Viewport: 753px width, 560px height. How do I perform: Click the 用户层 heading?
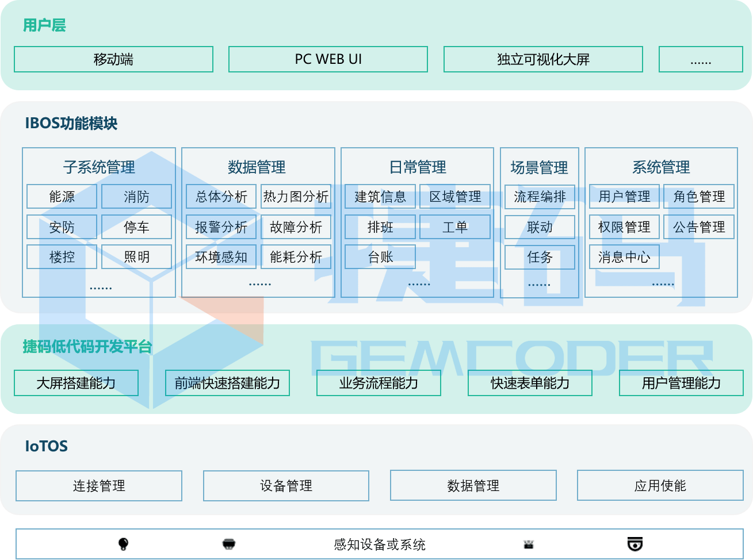coord(44,25)
